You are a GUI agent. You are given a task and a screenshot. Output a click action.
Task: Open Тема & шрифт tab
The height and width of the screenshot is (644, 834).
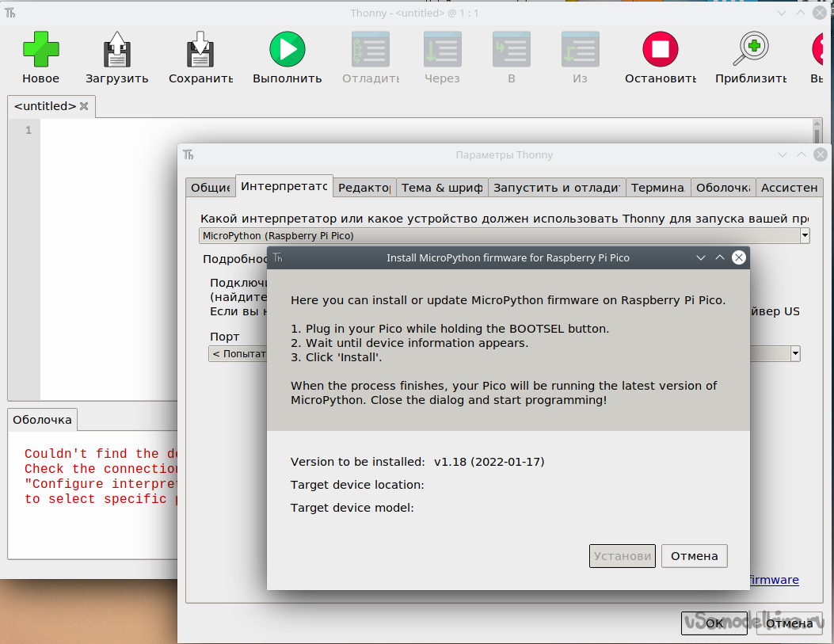pos(442,188)
